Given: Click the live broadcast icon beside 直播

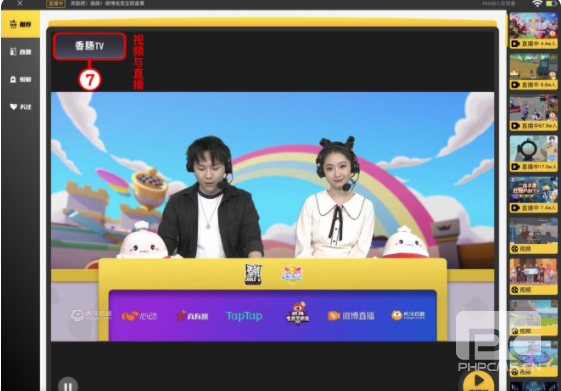Looking at the screenshot, I should point(13,52).
